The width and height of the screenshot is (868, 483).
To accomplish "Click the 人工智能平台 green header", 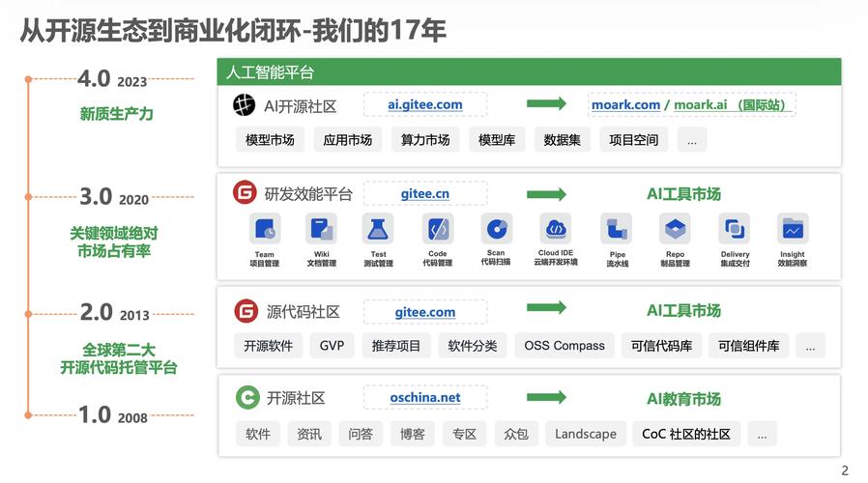I will click(529, 71).
